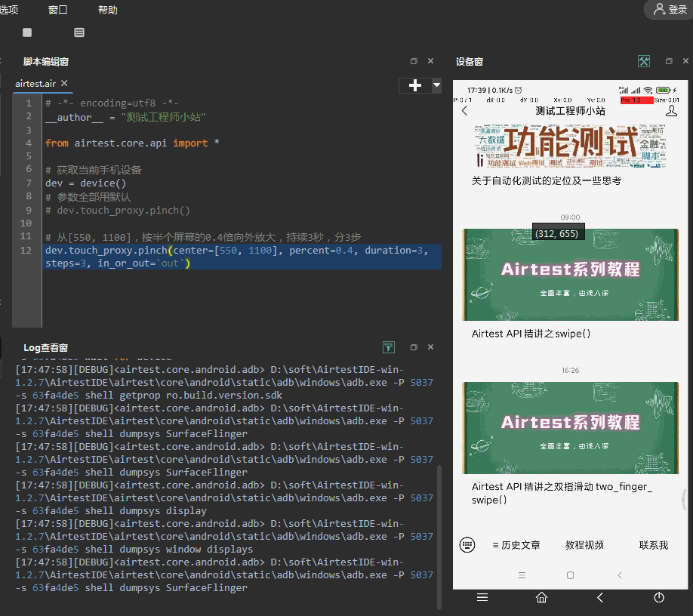
Task: Click the 设备窗 panel title
Action: (470, 61)
